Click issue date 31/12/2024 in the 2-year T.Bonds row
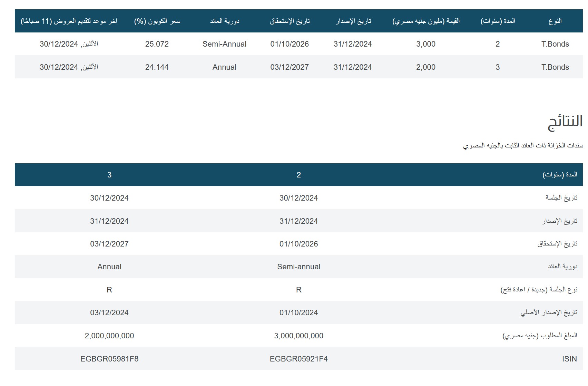Viewport: 588px width, 386px height. [x=353, y=44]
